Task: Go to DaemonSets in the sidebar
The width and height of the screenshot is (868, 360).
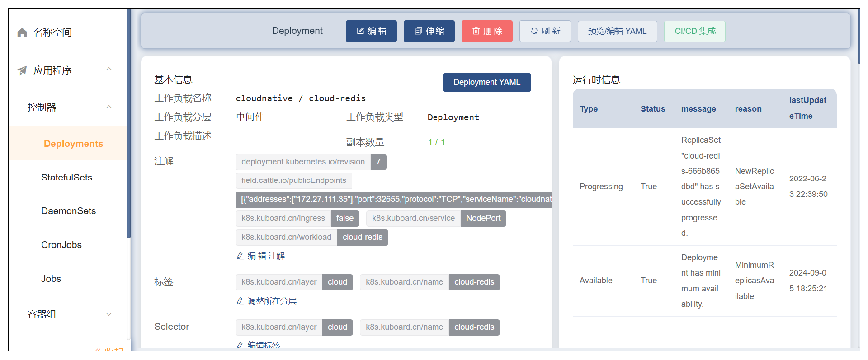Action: click(68, 211)
